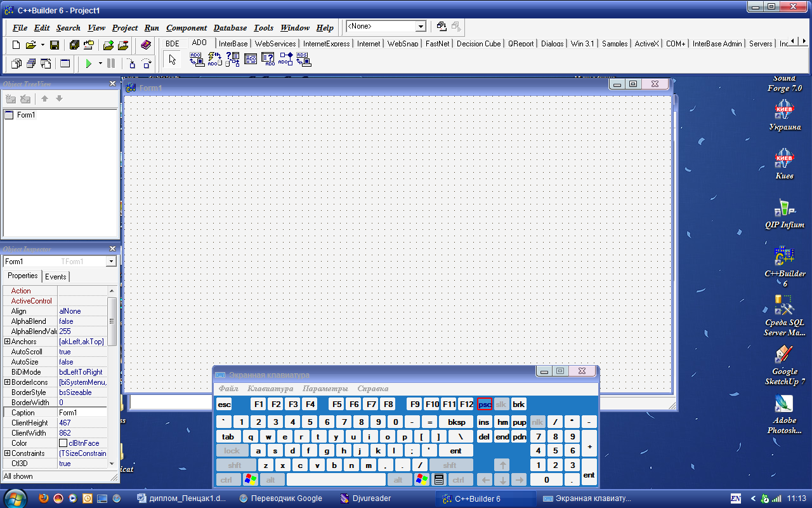Run the project with green arrow

point(89,63)
